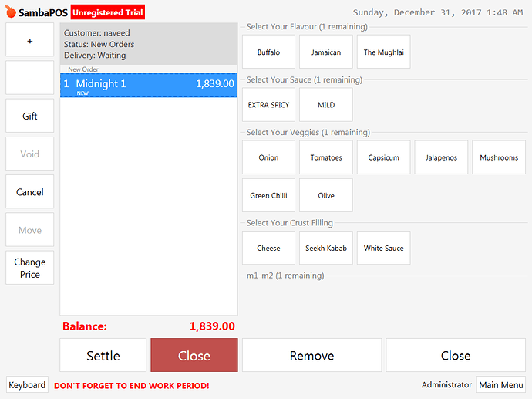
Task: Pick Seekh Kabab crust filling
Action: tap(326, 248)
